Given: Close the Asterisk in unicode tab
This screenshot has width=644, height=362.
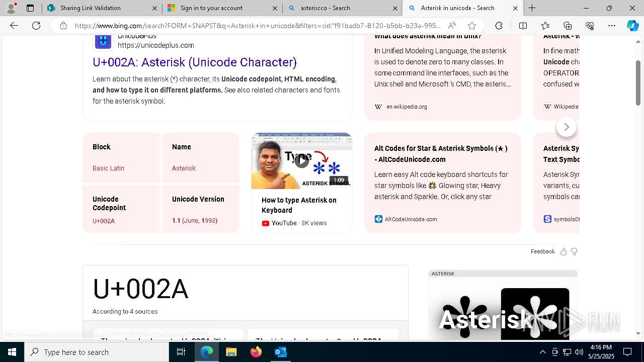Looking at the screenshot, I should click(515, 8).
